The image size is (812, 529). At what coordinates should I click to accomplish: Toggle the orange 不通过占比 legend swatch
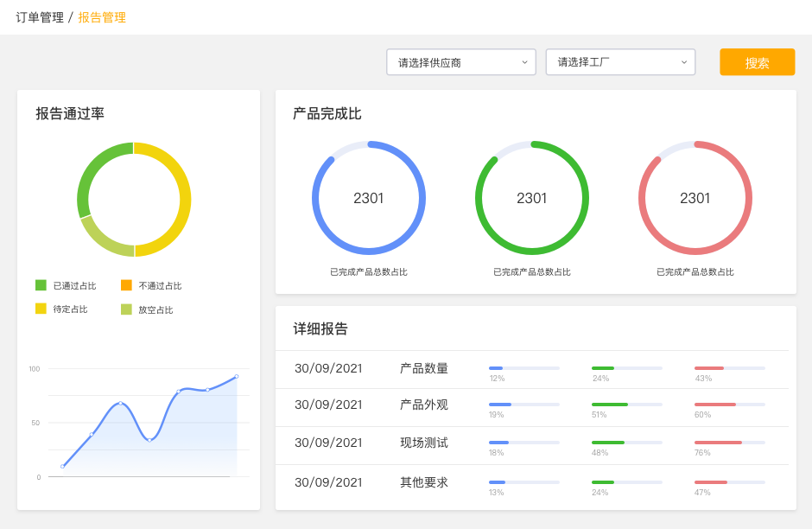[x=126, y=285]
